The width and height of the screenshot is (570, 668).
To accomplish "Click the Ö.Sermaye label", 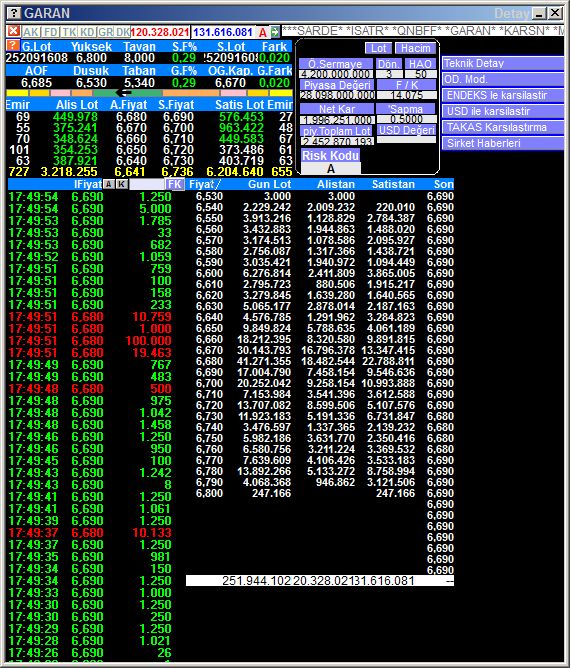I will click(x=335, y=64).
